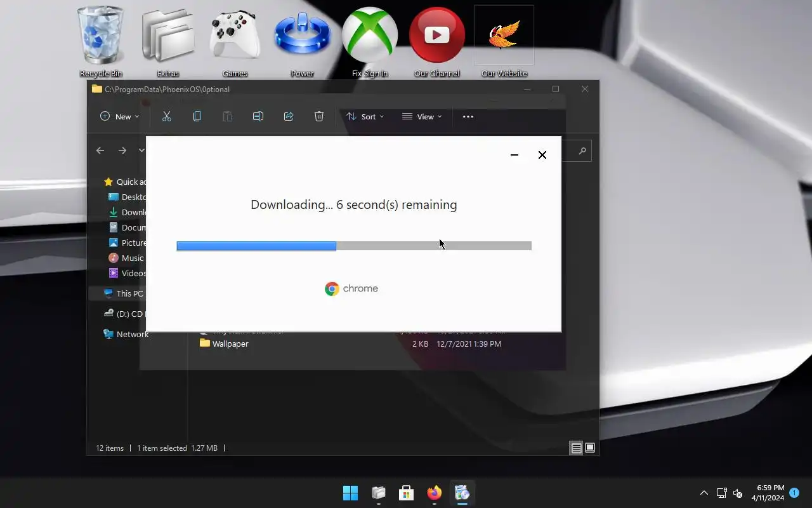Open the Recycle Bin desktop icon
The image size is (812, 508).
coord(100,41)
